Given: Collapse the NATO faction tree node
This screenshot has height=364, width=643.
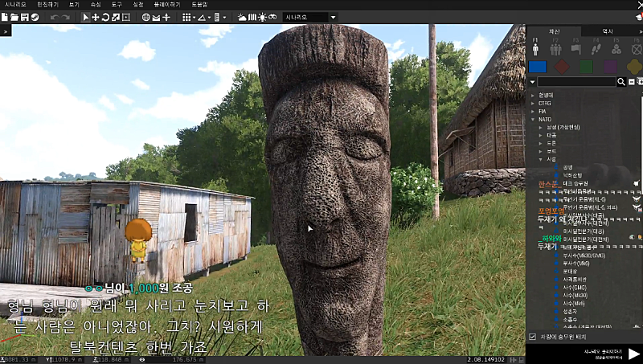Looking at the screenshot, I should 533,119.
